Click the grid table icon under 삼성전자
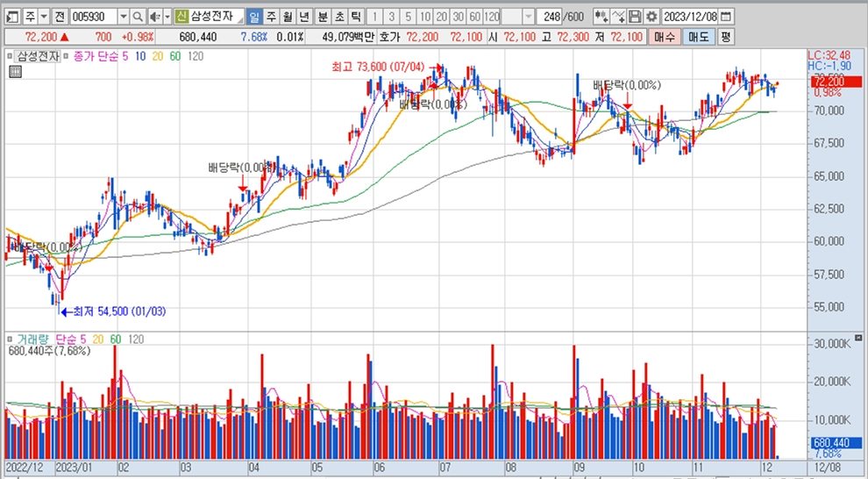The width and height of the screenshot is (868, 479). 15,71
